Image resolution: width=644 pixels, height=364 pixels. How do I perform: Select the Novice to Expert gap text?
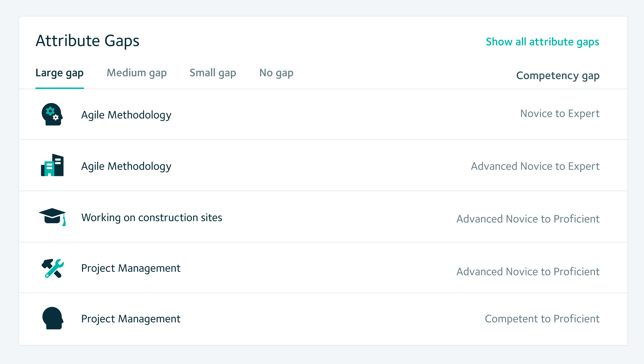pos(560,114)
